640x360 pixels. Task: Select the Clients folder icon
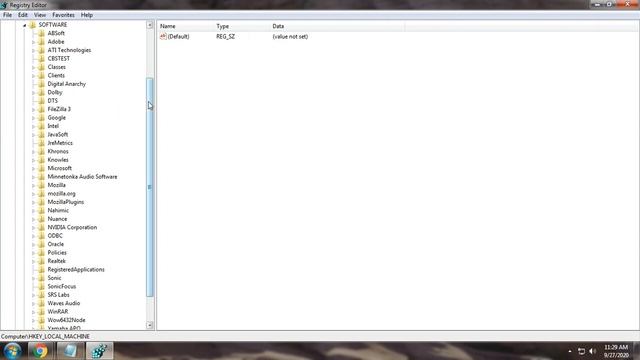(x=41, y=76)
